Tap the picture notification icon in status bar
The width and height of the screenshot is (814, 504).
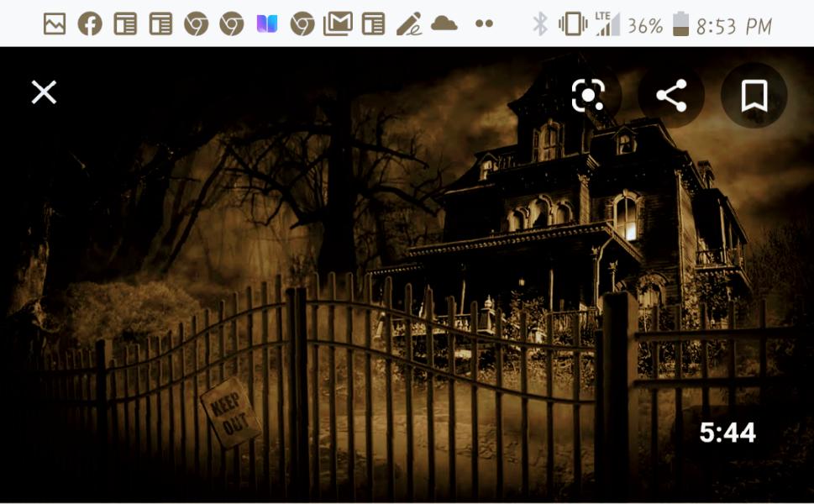[55, 24]
